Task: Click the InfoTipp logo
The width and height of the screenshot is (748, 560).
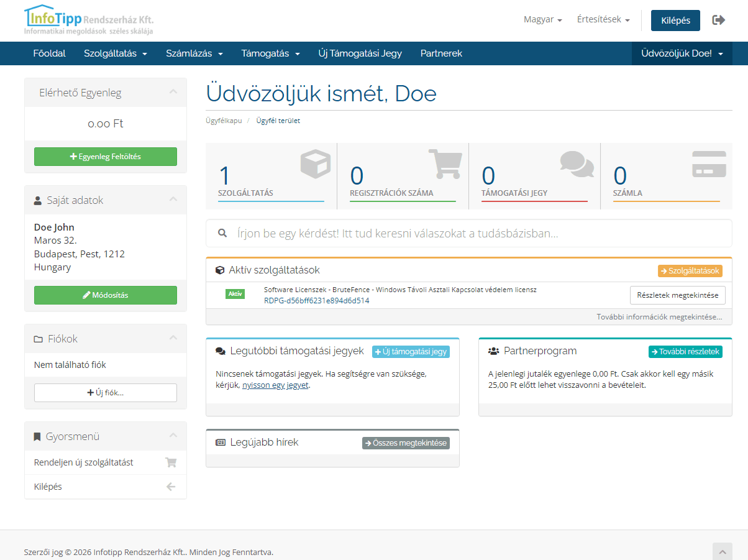Action: 89,20
